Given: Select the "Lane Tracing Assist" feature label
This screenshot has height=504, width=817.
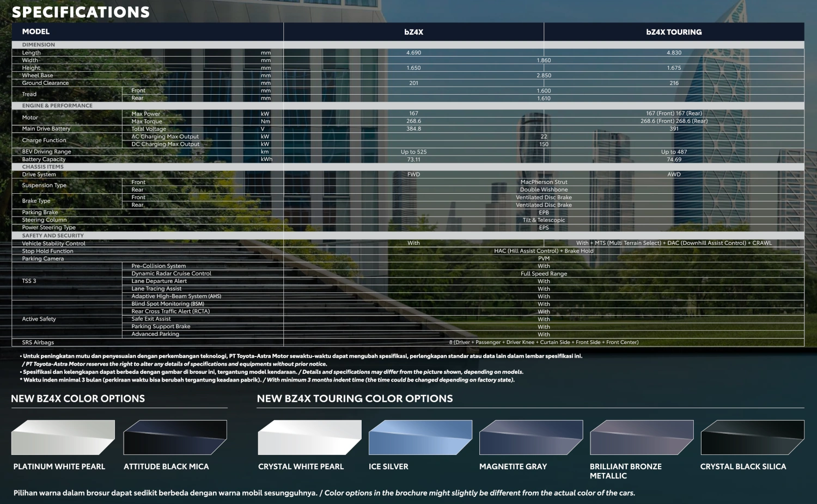Looking at the screenshot, I should pos(156,289).
